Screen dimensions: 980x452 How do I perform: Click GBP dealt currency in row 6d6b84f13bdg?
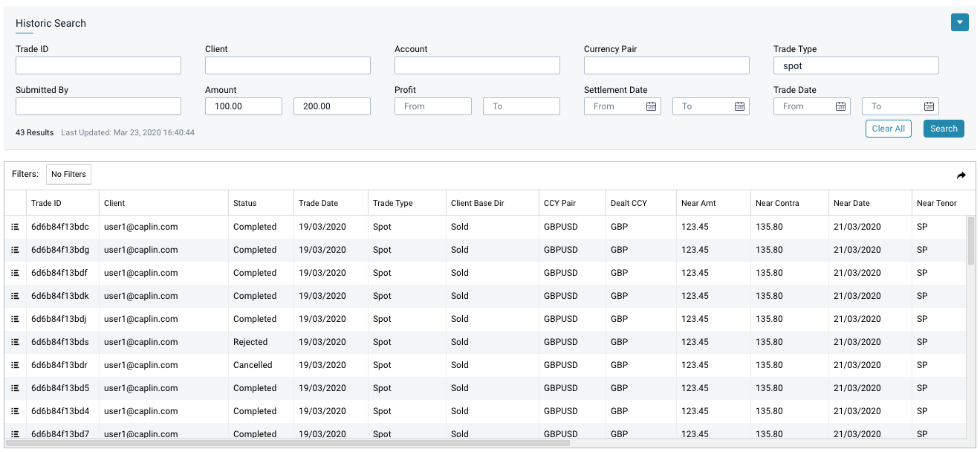(619, 250)
